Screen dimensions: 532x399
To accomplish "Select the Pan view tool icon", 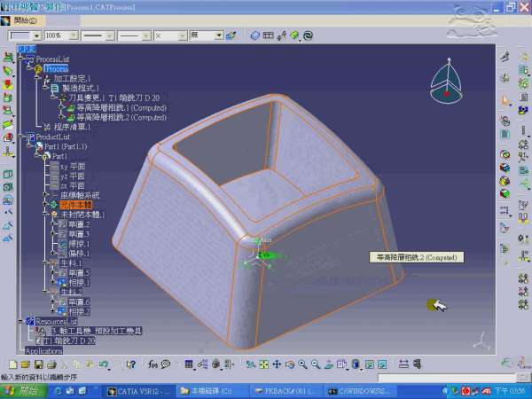I will coord(278,364).
